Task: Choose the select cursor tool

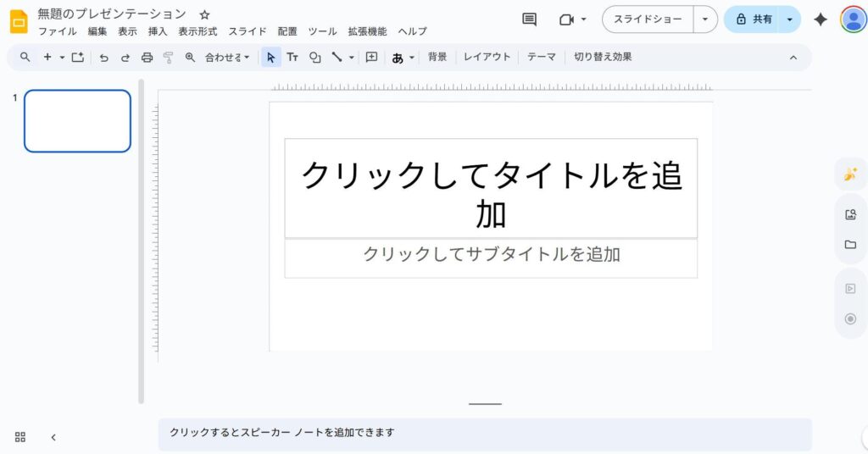Action: (270, 57)
